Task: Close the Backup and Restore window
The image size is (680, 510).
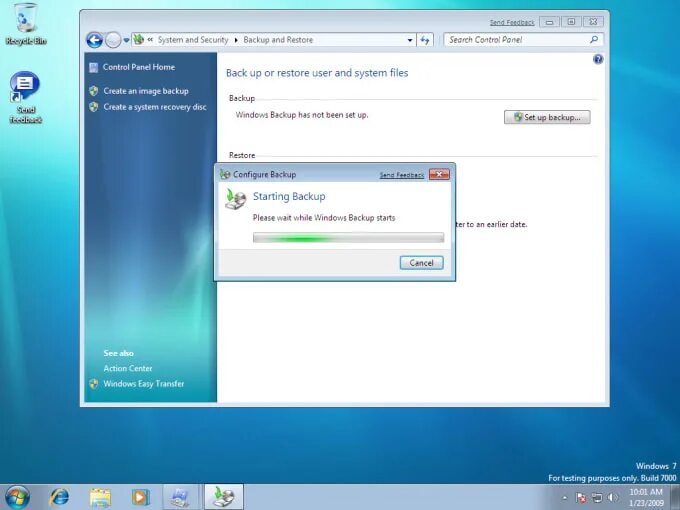Action: click(593, 22)
